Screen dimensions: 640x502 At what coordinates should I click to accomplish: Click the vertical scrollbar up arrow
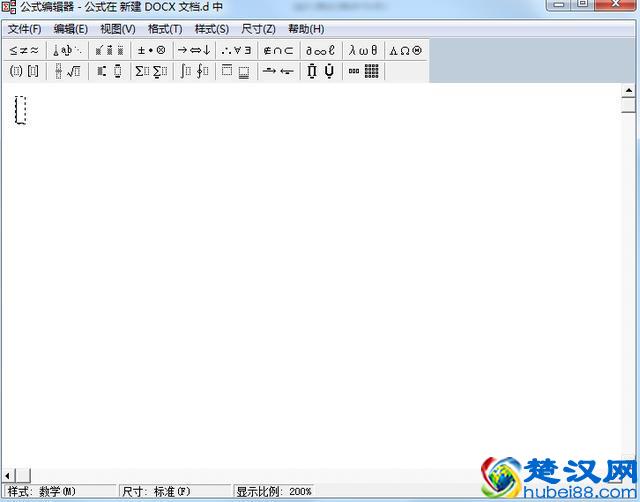629,90
